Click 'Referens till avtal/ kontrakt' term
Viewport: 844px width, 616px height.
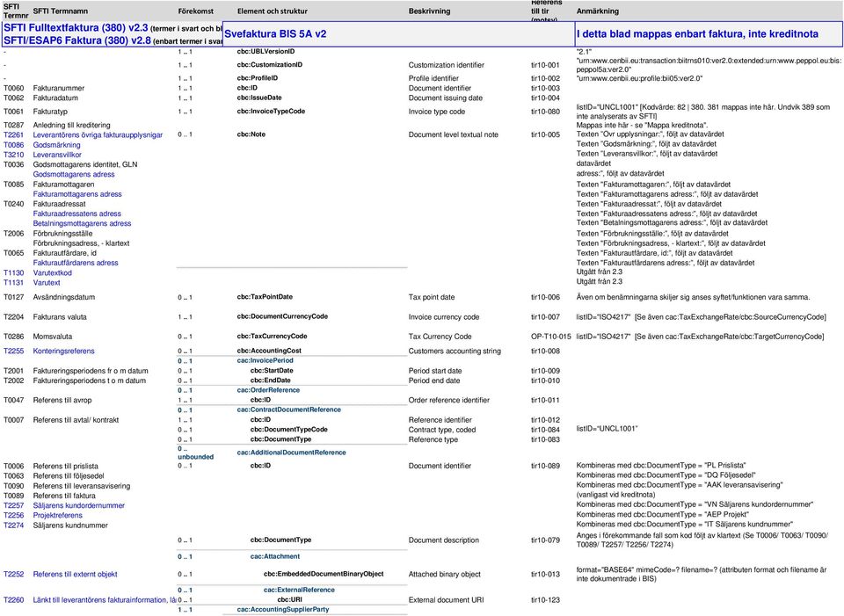click(76, 420)
